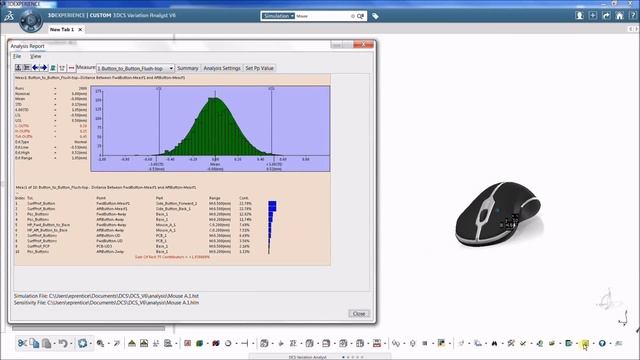Image resolution: width=640 pixels, height=360 pixels.
Task: Click the user profile icon at top right
Action: point(579,16)
